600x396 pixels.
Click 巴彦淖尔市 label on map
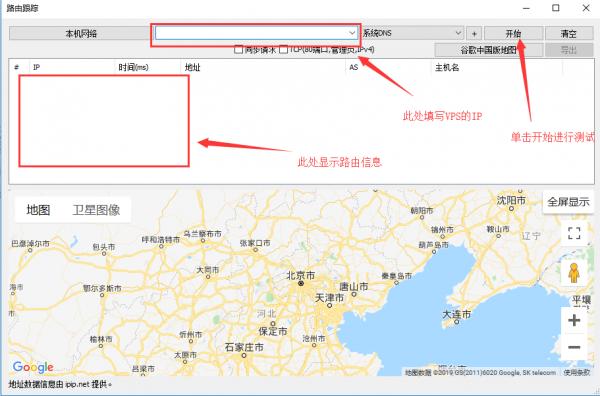coord(30,243)
